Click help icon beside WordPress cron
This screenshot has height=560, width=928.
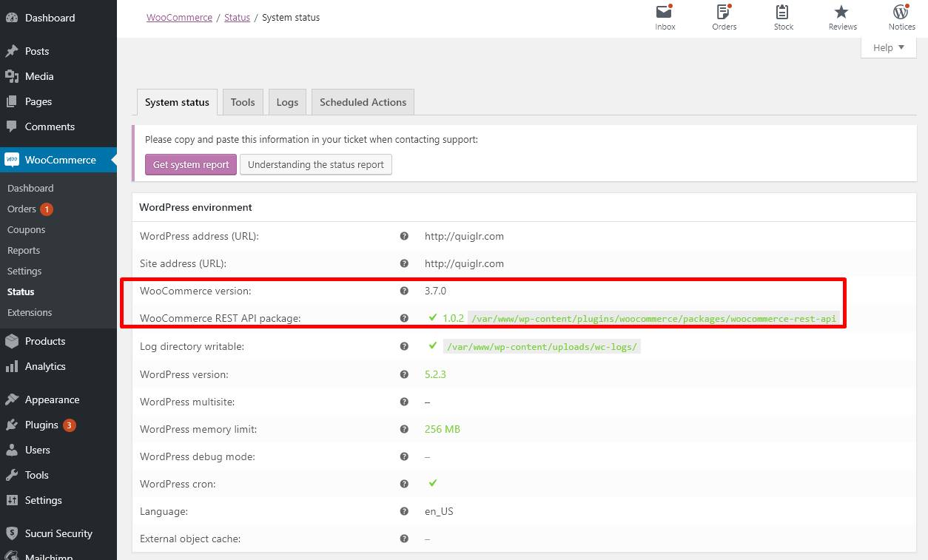(x=404, y=484)
